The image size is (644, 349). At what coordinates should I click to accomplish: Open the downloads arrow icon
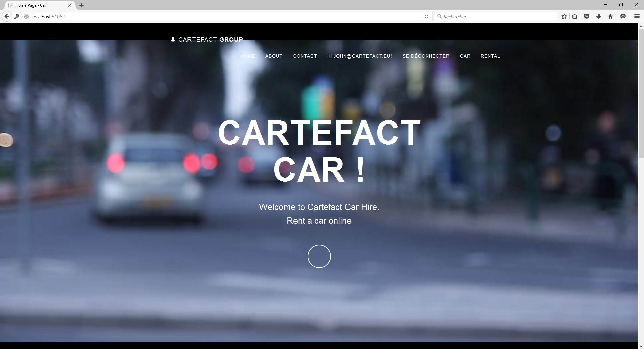(599, 16)
